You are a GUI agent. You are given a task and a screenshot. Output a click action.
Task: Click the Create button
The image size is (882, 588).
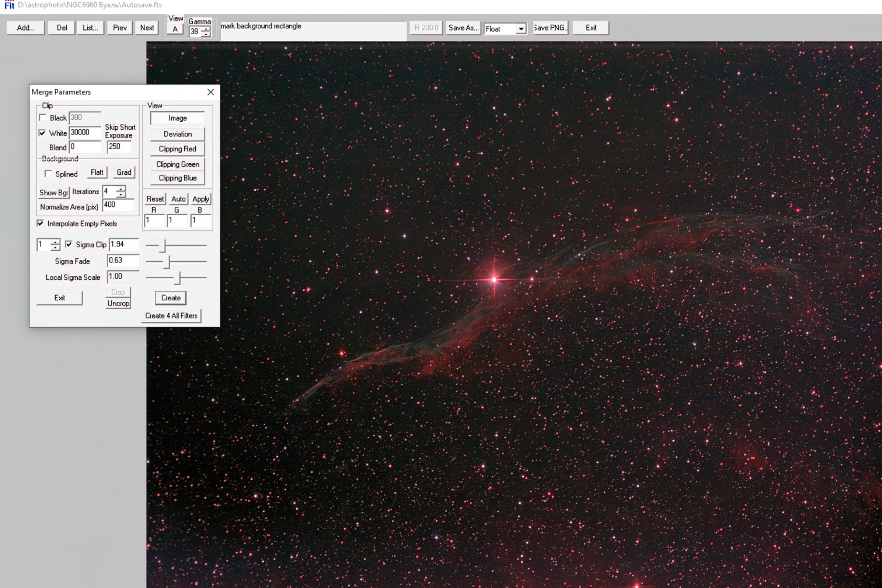point(171,298)
